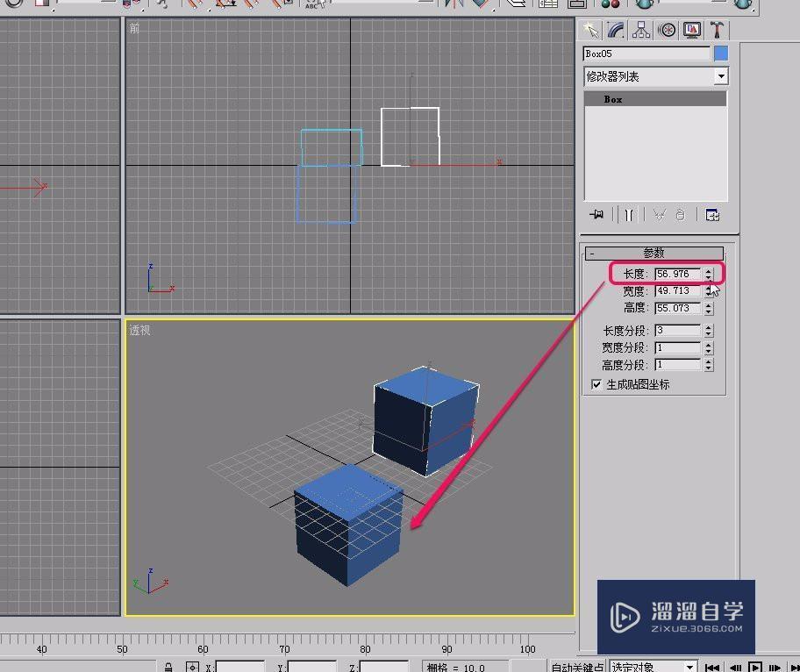Click the Modify command panel tab
Viewport: 800px width, 672px height.
[615, 30]
